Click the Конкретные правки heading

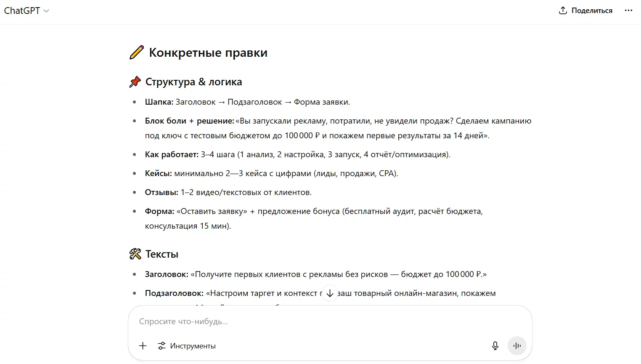[x=208, y=53]
